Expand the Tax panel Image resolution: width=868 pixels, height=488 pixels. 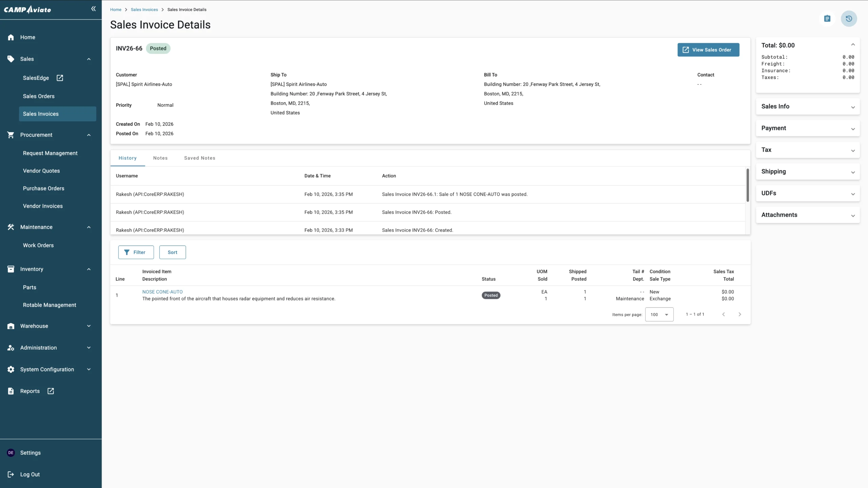808,150
